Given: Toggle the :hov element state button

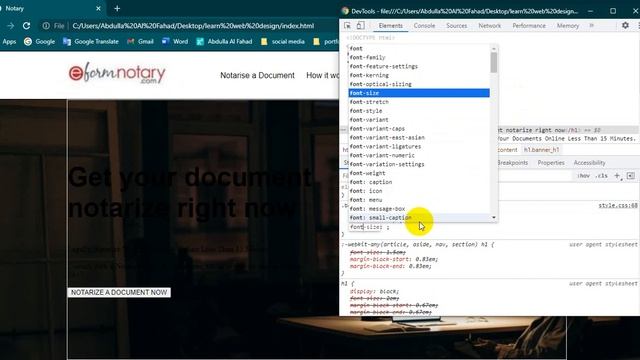Looking at the screenshot, I should click(583, 176).
